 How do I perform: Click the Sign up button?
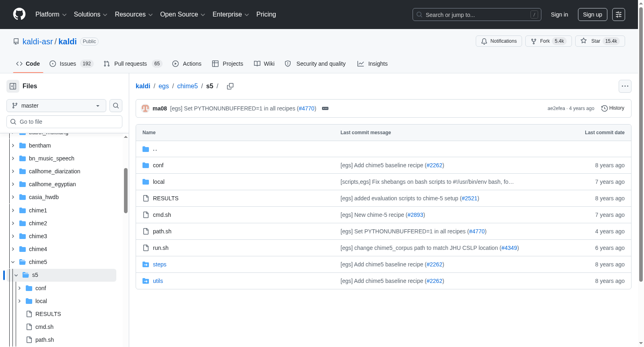[x=592, y=15]
